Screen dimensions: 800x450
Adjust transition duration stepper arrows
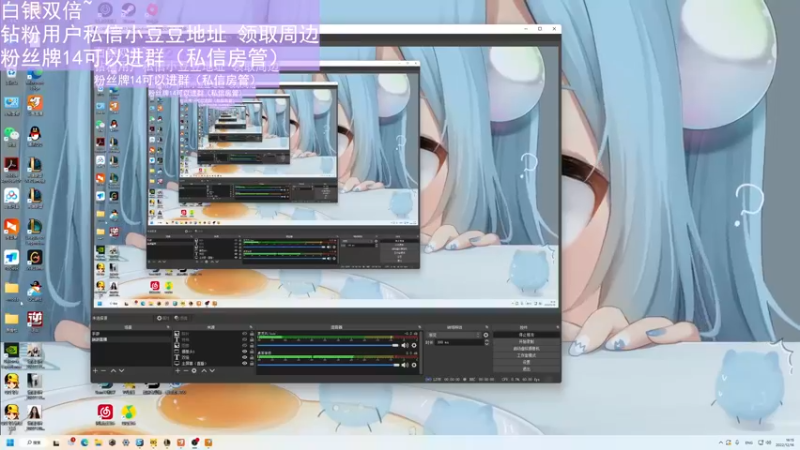point(487,342)
